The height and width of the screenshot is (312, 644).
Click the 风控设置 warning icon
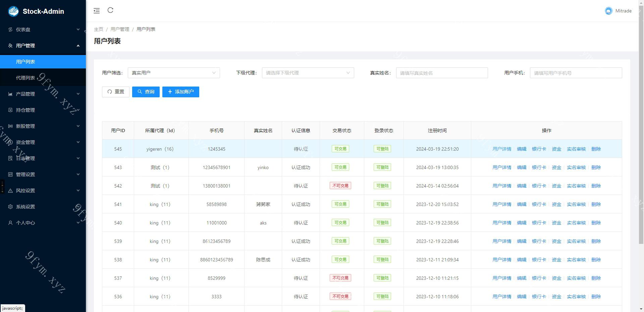(10, 191)
